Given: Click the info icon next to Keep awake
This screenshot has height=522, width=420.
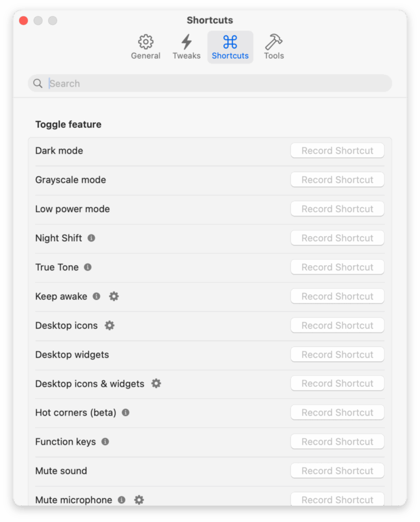Looking at the screenshot, I should coord(96,296).
